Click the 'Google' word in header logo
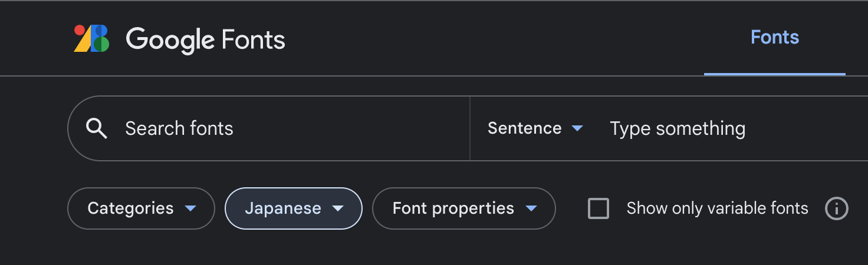Viewport: 868px width, 265px height. [170, 39]
